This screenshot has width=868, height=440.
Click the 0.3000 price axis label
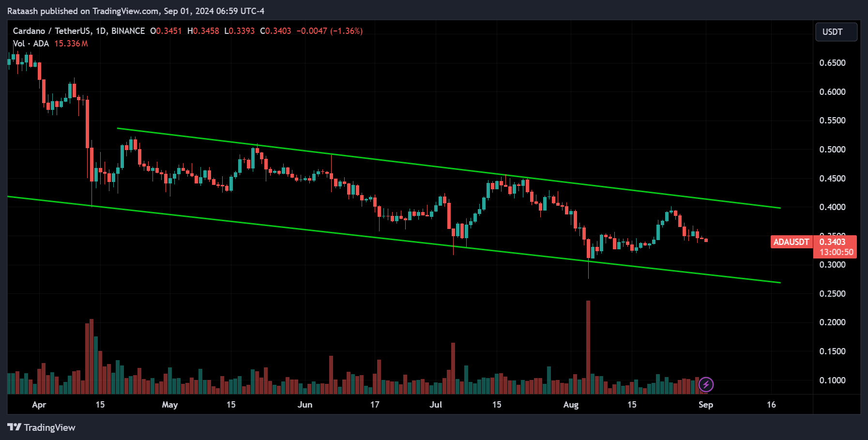point(832,265)
